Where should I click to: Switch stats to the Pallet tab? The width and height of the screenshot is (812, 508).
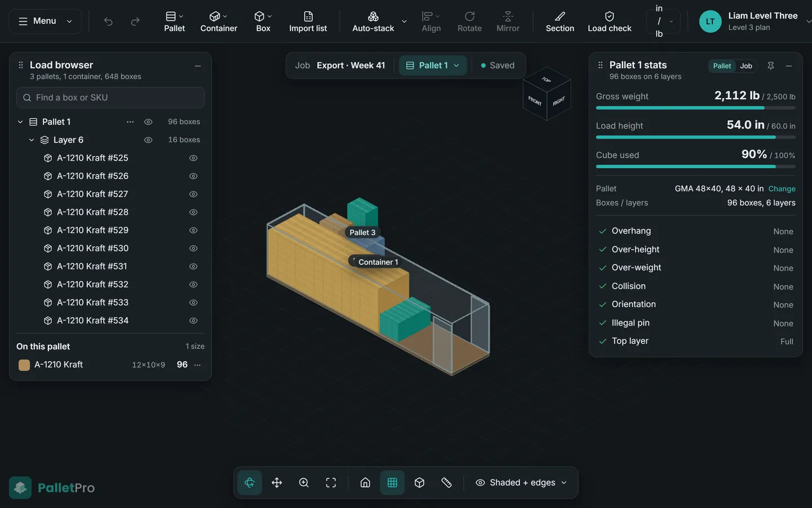(x=722, y=66)
